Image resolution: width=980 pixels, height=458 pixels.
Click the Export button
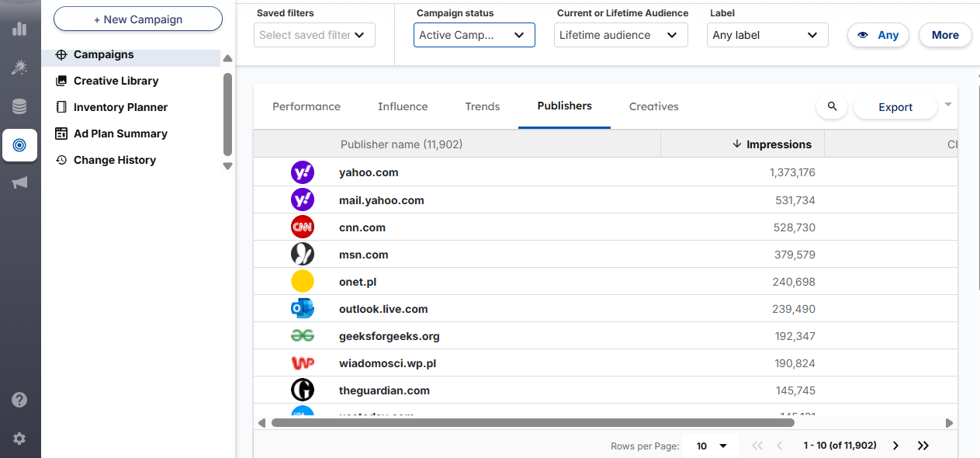(895, 107)
